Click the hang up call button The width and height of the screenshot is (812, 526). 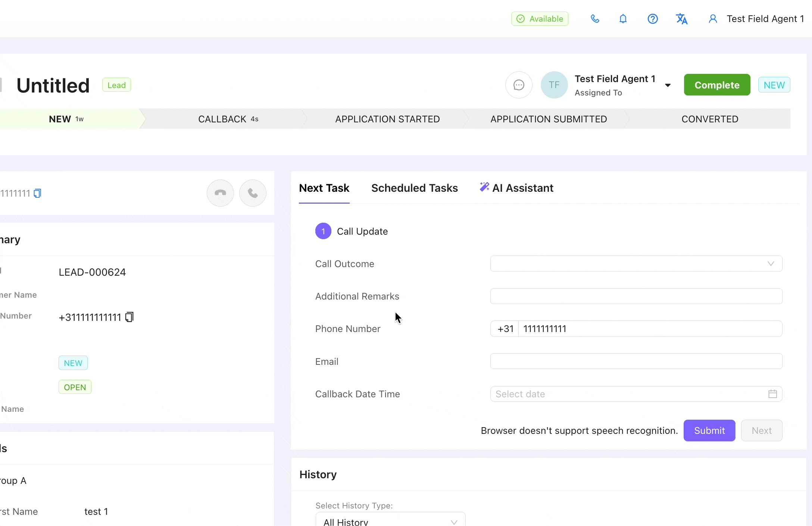click(x=220, y=193)
